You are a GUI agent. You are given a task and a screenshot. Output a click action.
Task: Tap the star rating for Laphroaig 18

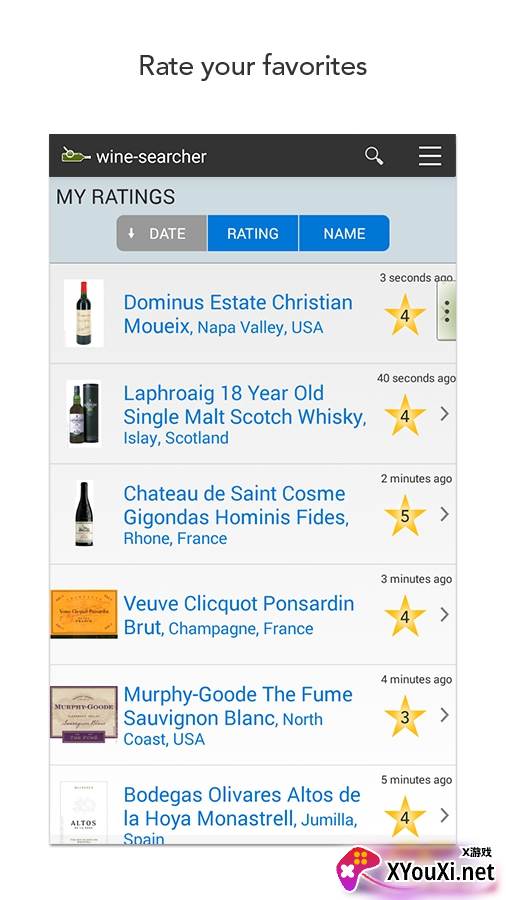coord(405,415)
